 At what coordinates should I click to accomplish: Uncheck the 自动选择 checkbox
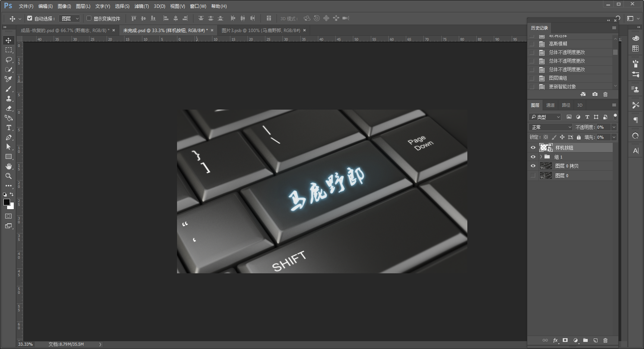[x=30, y=18]
